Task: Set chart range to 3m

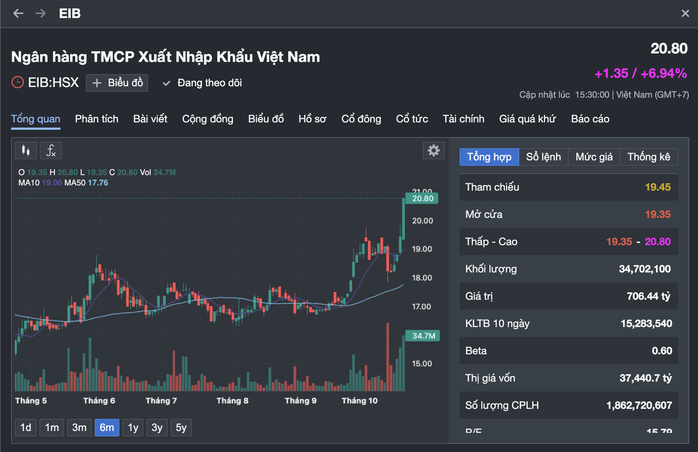Action: (x=79, y=428)
